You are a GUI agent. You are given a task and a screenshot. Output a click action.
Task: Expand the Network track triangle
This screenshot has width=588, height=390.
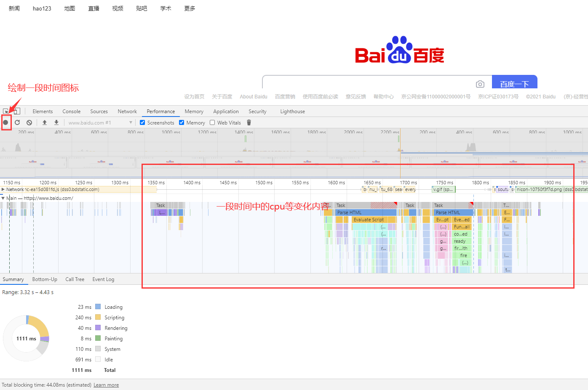click(x=3, y=189)
